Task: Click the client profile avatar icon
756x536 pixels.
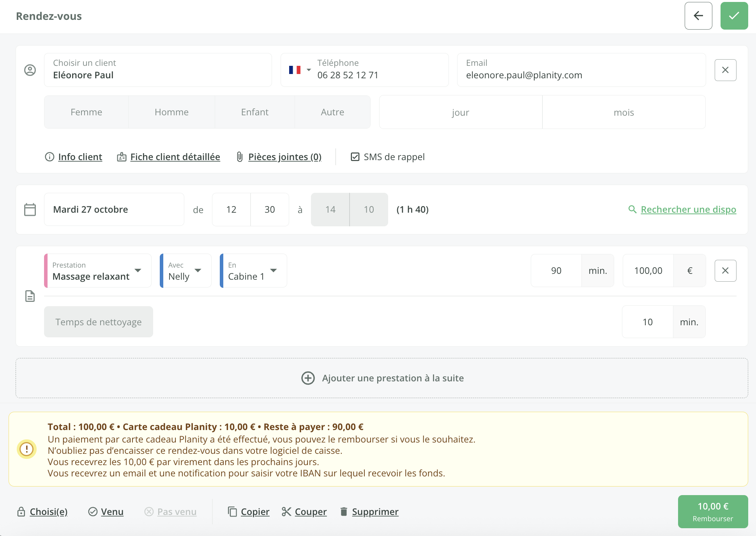Action: (30, 70)
